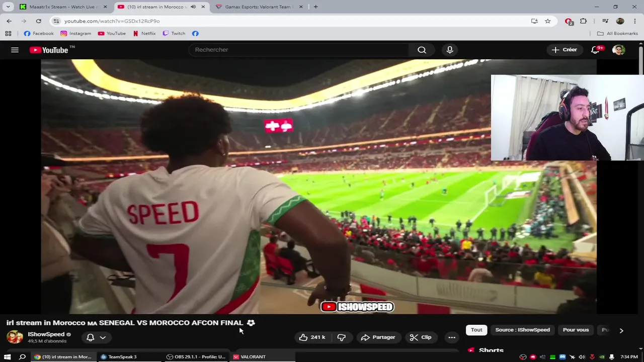This screenshot has height=362, width=644.
Task: Select the irl stream in Morocco tab
Action: [x=162, y=7]
